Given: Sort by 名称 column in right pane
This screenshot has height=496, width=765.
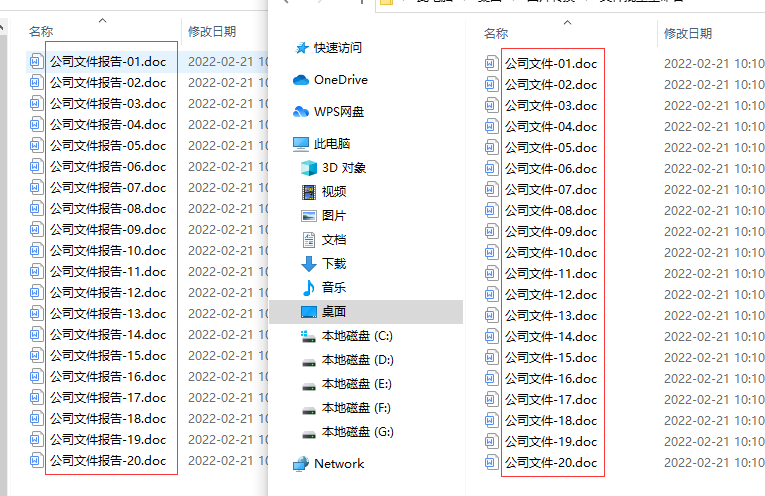Looking at the screenshot, I should 496,34.
